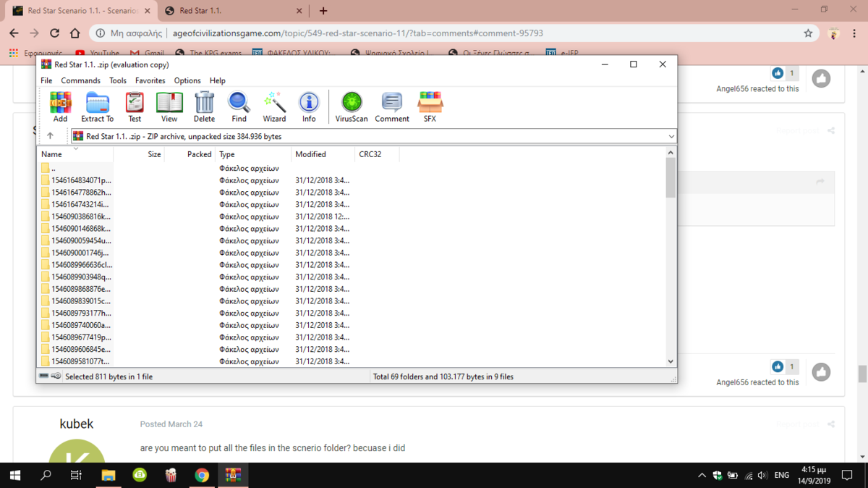The image size is (868, 488).
Task: Click the ENG language indicator
Action: (782, 476)
